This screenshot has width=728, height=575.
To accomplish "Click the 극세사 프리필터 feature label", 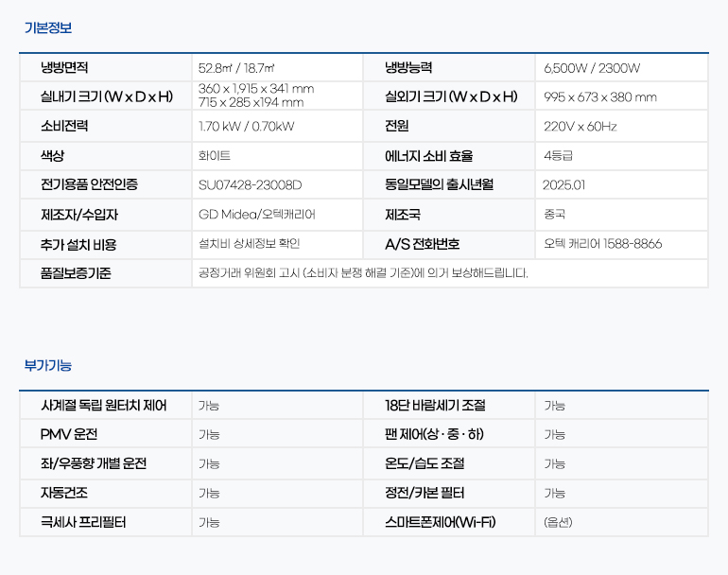I will point(83,522).
